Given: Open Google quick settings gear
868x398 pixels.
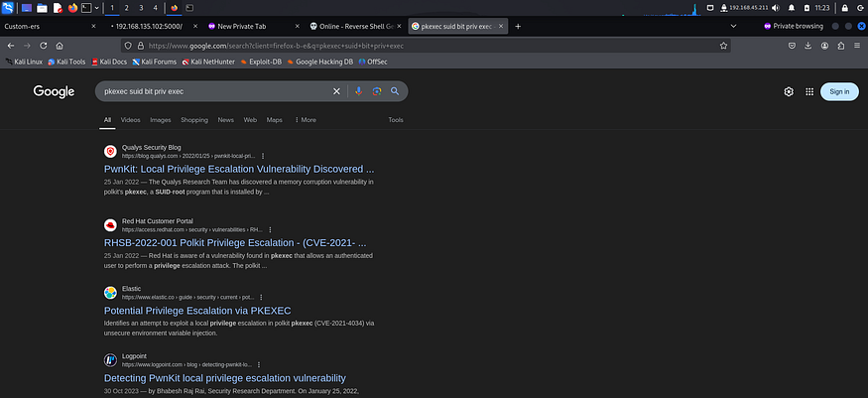Looking at the screenshot, I should tap(789, 92).
